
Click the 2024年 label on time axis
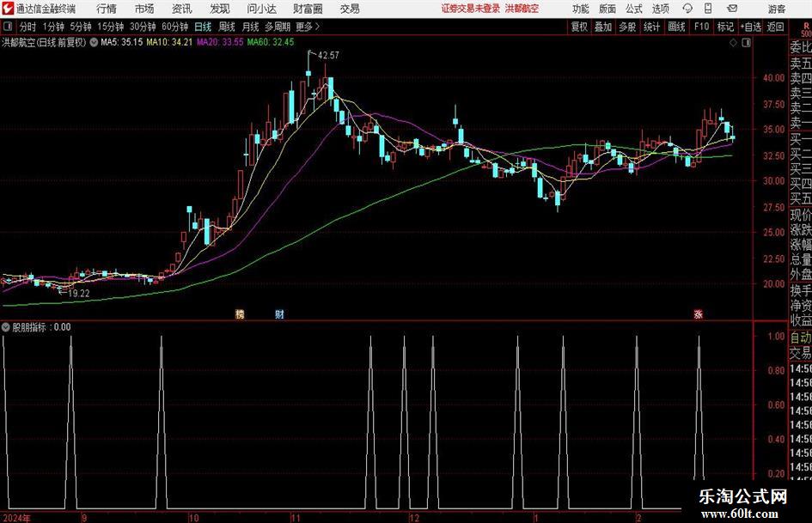pyautogui.click(x=16, y=518)
